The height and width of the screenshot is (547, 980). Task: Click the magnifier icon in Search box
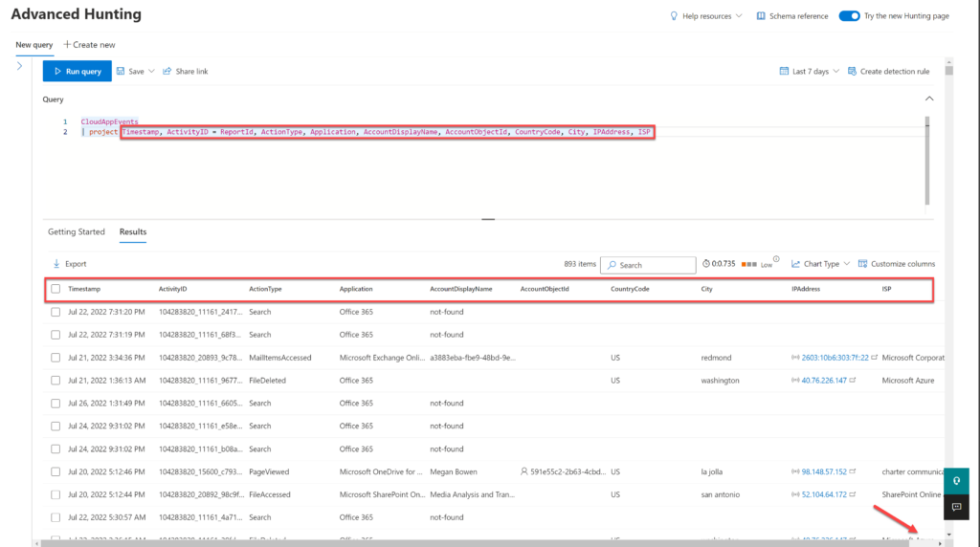pos(612,265)
